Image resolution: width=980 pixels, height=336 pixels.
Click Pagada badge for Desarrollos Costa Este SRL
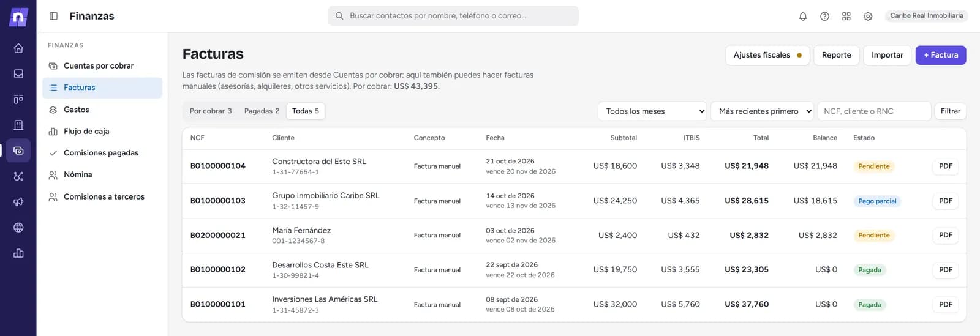[x=869, y=270]
